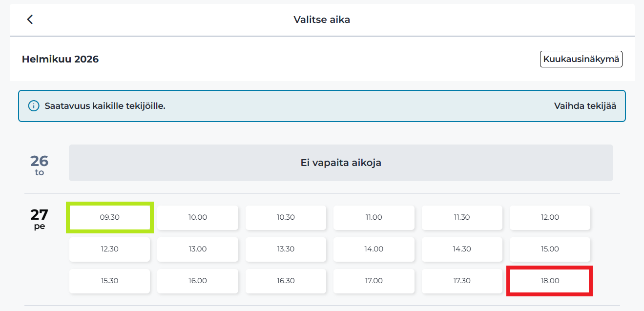Select the 12.30 time slot

click(x=109, y=249)
